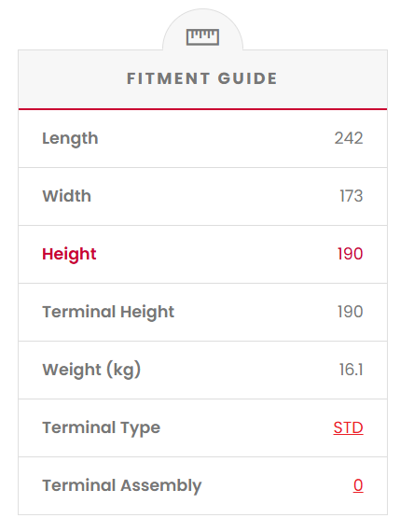Image resolution: width=400 pixels, height=532 pixels.
Task: Select the Length label
Action: (x=70, y=139)
